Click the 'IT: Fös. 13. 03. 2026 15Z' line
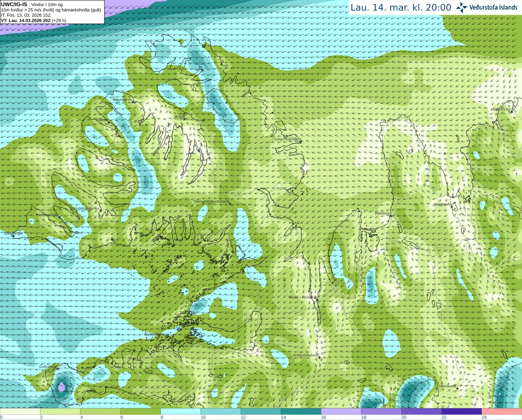 coord(26,15)
